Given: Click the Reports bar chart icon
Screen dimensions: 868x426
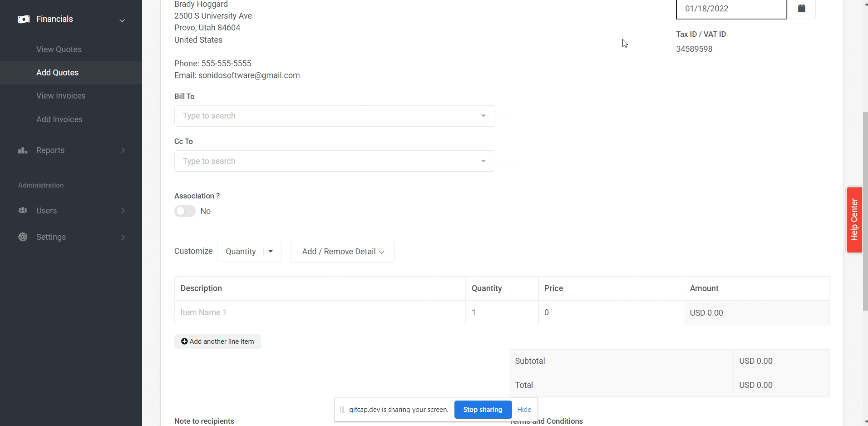Looking at the screenshot, I should 23,150.
